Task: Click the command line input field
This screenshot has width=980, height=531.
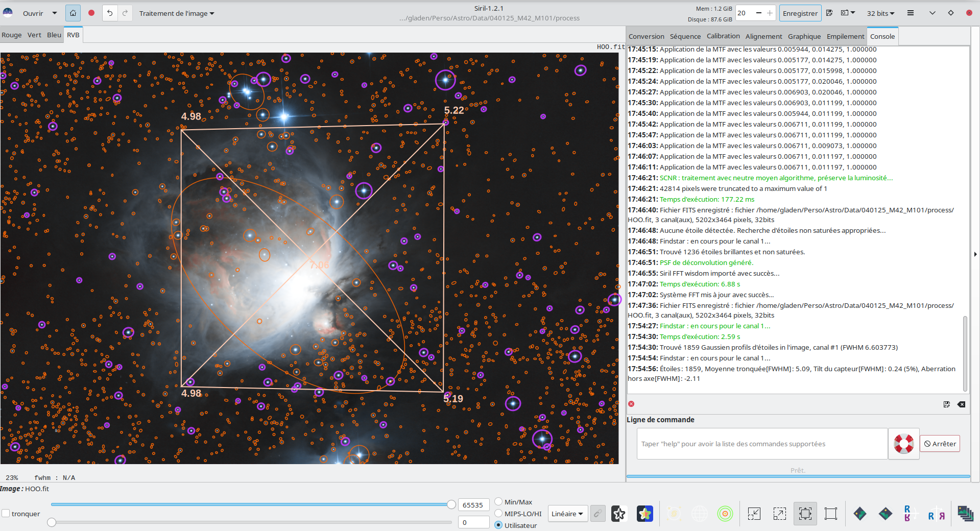Action: coord(762,444)
